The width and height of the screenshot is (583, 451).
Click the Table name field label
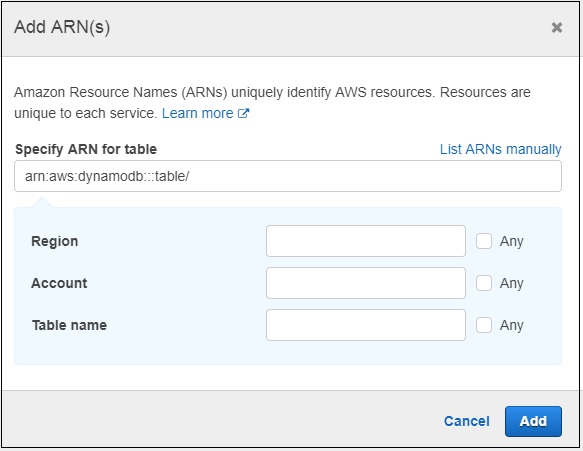coord(69,325)
